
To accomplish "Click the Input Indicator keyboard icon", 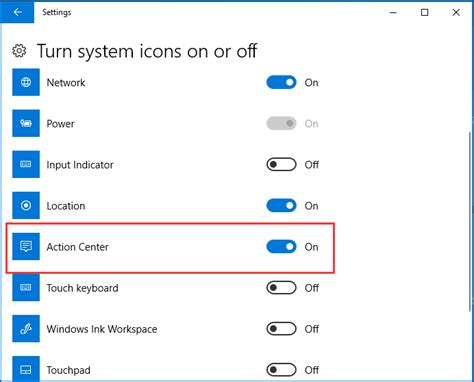I will (x=26, y=164).
